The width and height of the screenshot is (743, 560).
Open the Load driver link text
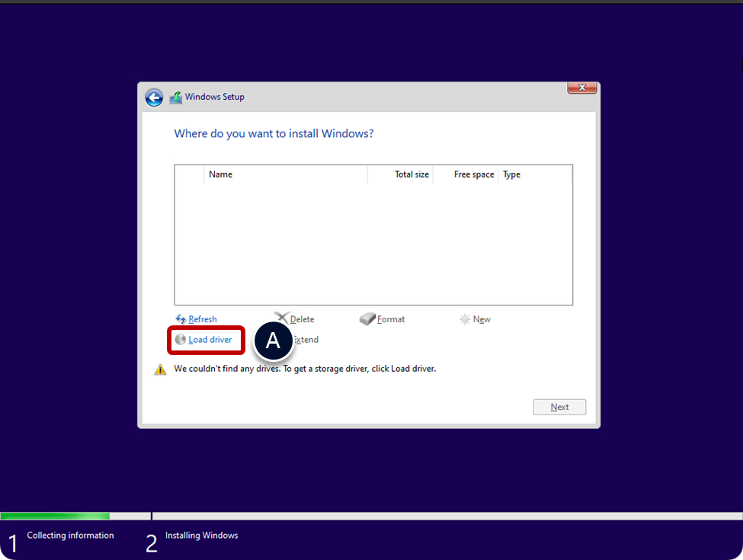(x=210, y=340)
